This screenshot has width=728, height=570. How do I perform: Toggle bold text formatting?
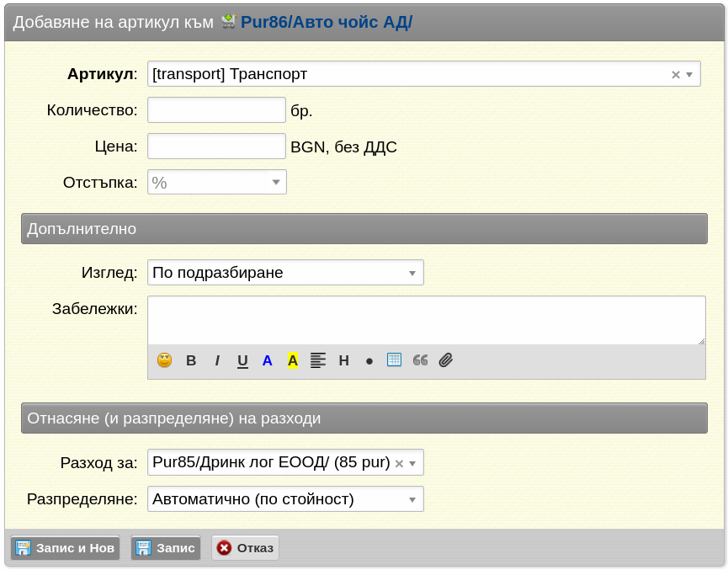click(191, 360)
